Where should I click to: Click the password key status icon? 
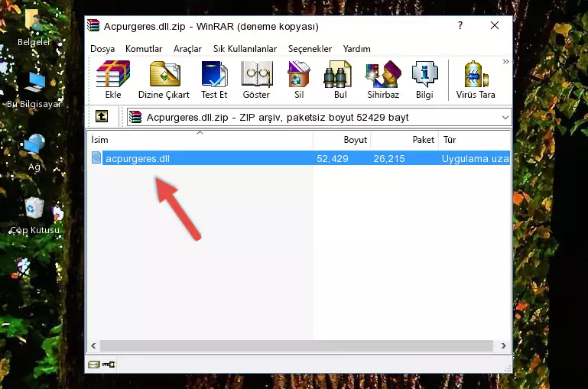(109, 365)
